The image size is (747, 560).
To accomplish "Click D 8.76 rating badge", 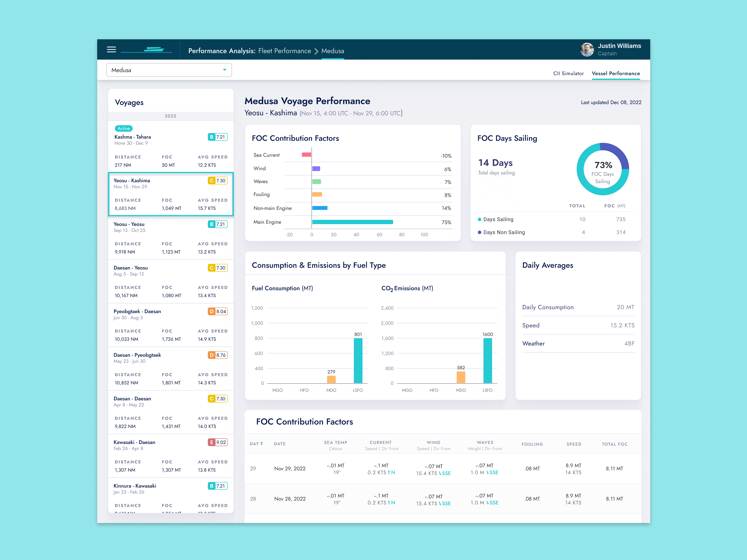I will (x=217, y=355).
